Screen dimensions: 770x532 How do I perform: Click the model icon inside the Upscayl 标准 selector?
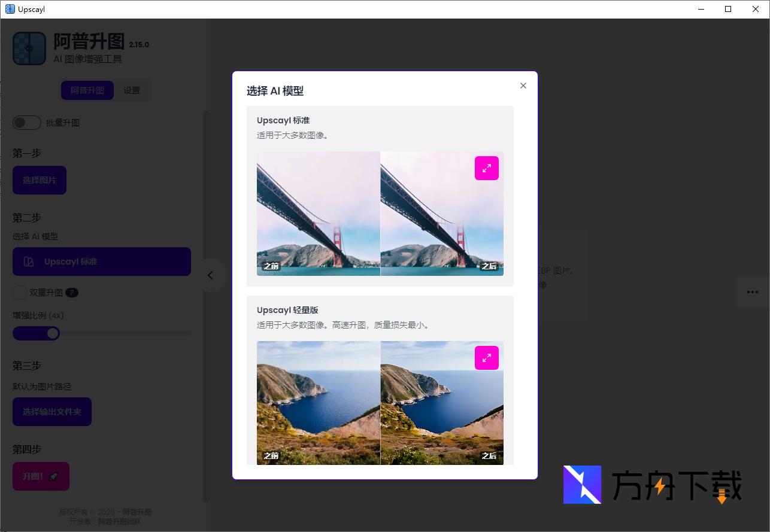tap(28, 262)
